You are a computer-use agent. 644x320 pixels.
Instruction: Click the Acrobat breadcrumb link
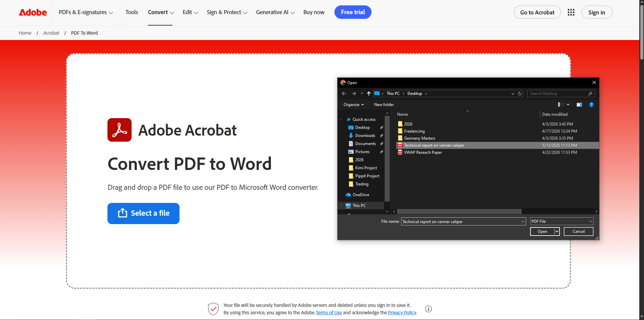[x=51, y=33]
